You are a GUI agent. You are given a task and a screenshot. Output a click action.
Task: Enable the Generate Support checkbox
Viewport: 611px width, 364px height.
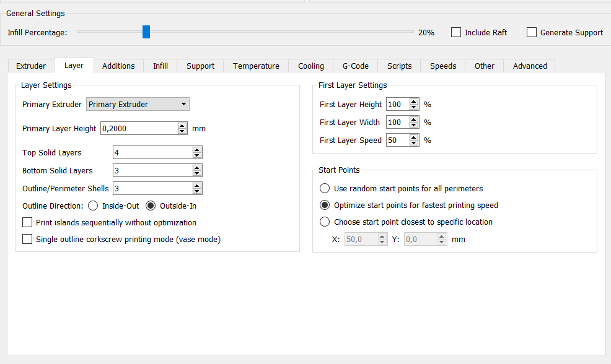532,32
